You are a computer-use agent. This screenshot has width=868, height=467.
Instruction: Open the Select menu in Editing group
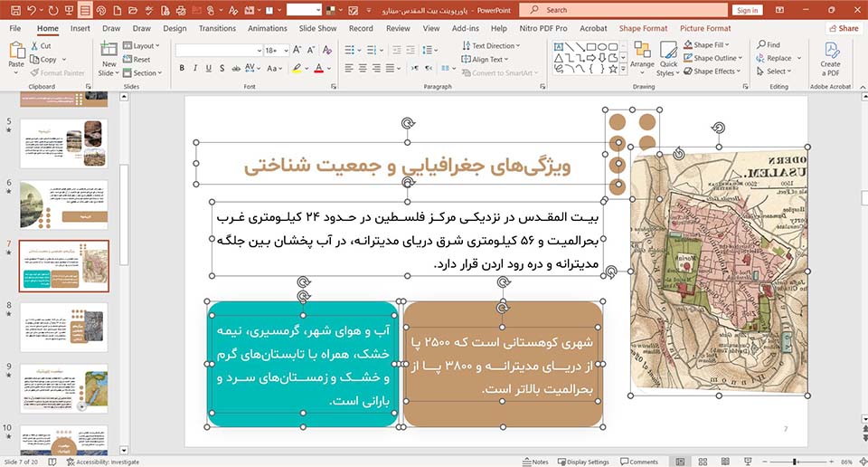774,71
